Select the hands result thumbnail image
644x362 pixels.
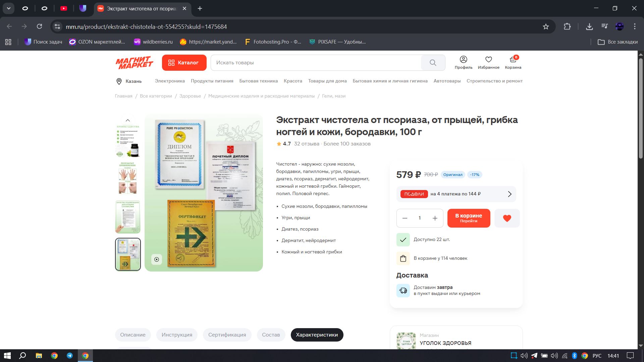tap(127, 178)
